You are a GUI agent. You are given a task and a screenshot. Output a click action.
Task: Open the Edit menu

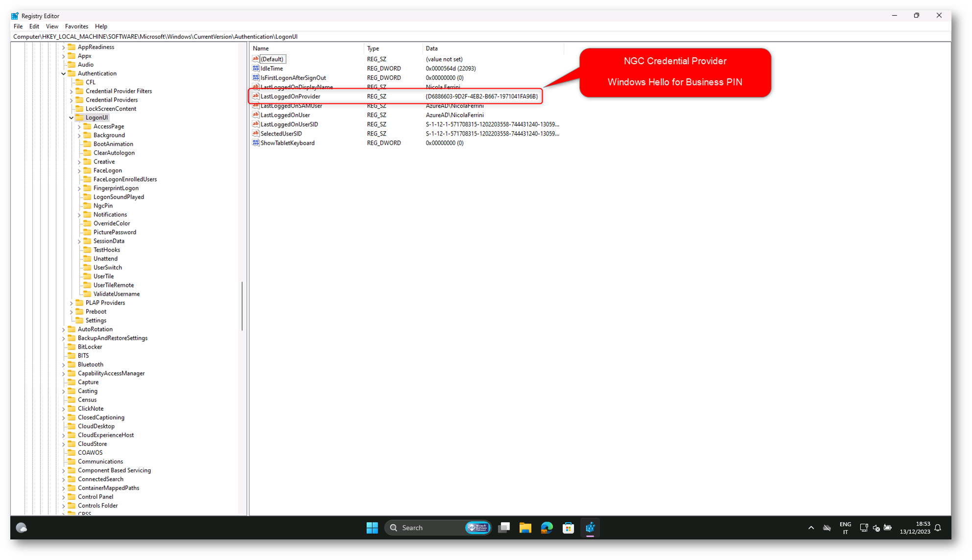[x=34, y=26]
